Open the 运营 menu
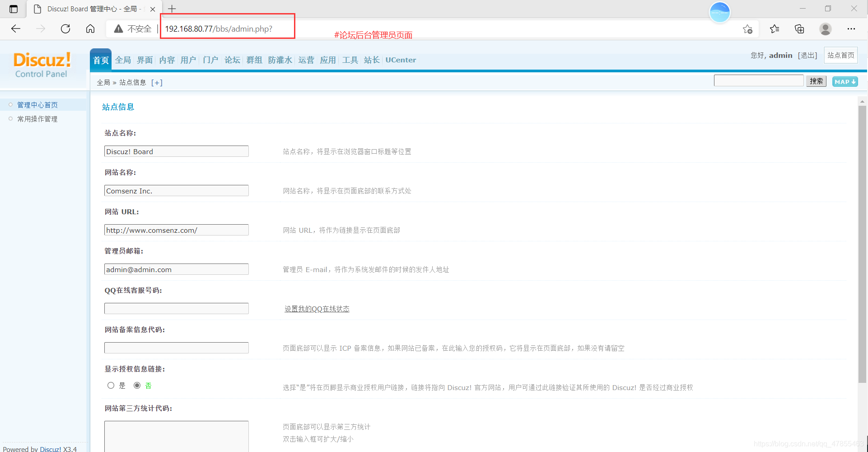The image size is (868, 452). click(x=306, y=60)
